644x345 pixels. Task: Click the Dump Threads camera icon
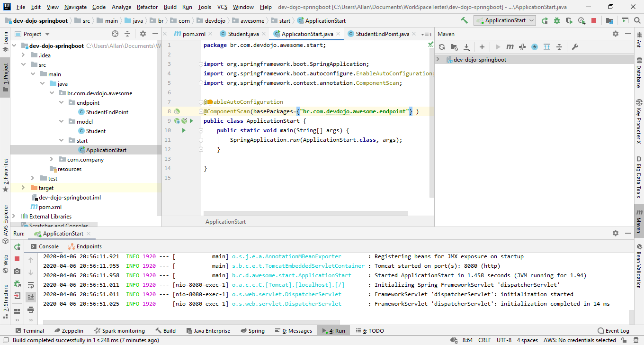17,271
